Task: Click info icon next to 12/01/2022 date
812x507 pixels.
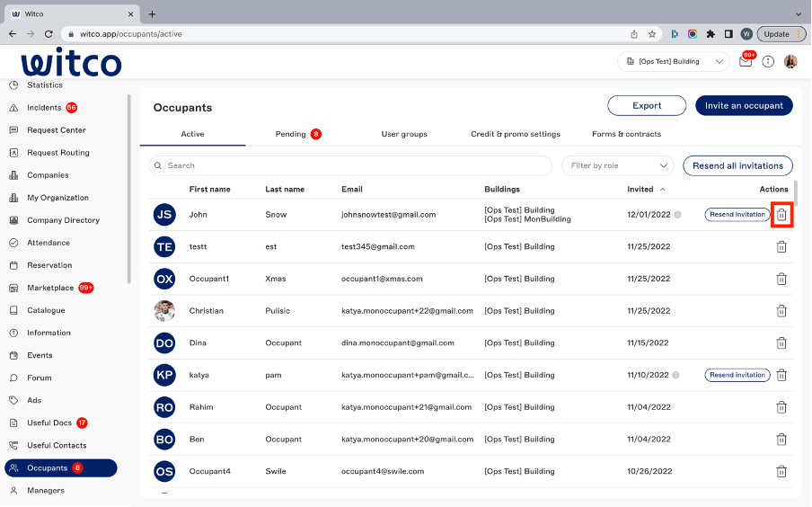Action: coord(677,215)
